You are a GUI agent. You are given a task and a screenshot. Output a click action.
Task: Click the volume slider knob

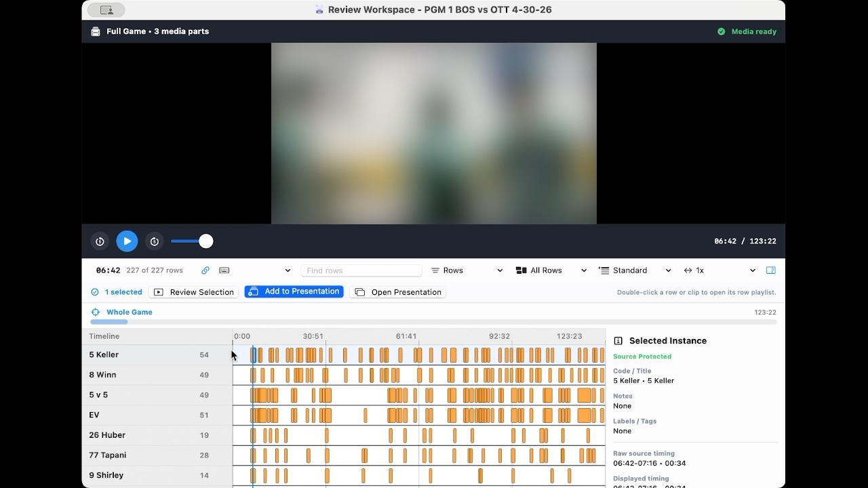pos(206,241)
